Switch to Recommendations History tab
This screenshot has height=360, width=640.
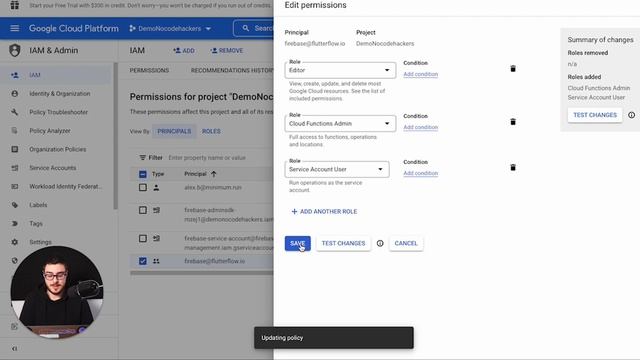231,70
